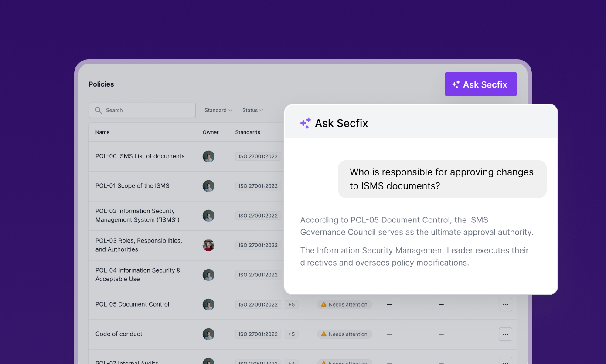Click the Standards column header

point(248,132)
